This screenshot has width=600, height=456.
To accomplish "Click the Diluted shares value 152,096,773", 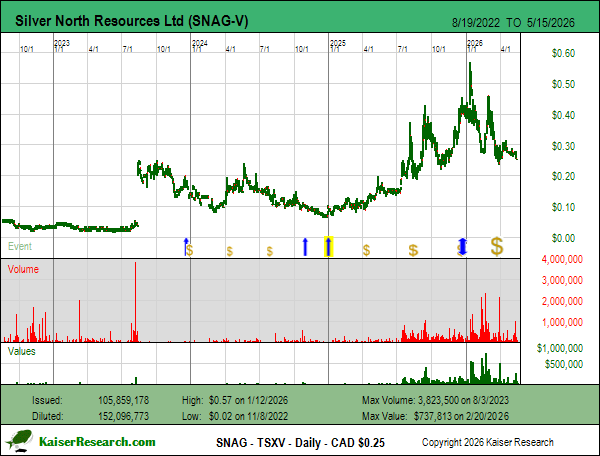I will click(x=123, y=416).
